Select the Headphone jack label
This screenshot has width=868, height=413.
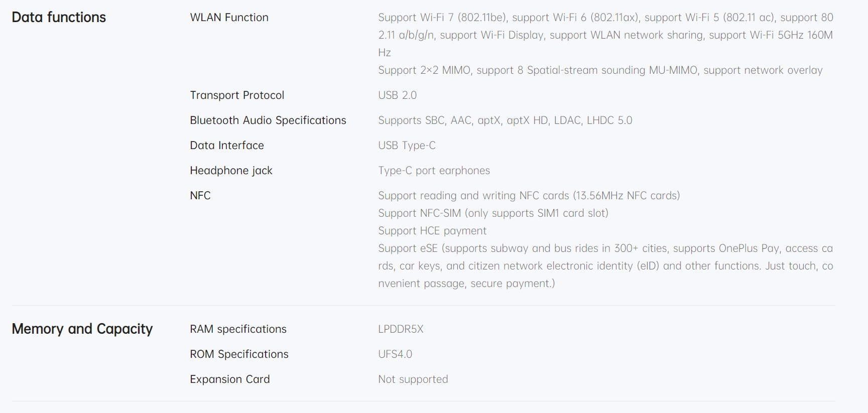point(231,171)
